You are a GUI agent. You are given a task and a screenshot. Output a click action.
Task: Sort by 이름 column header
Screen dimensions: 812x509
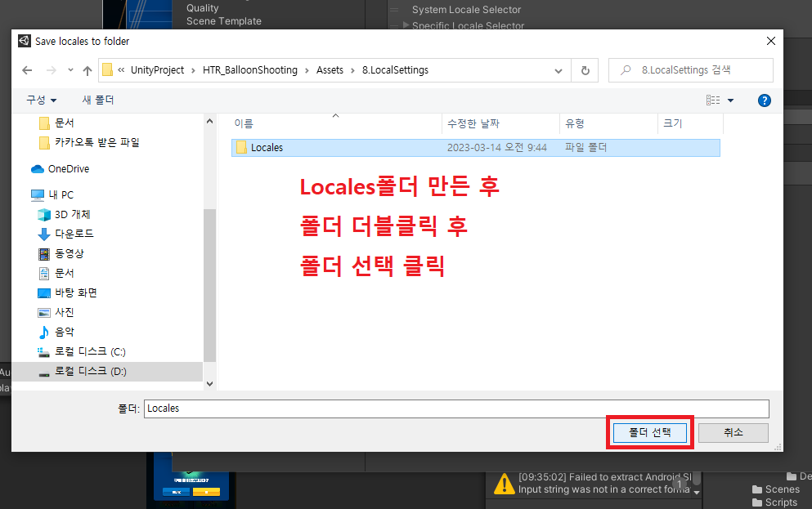tap(244, 123)
